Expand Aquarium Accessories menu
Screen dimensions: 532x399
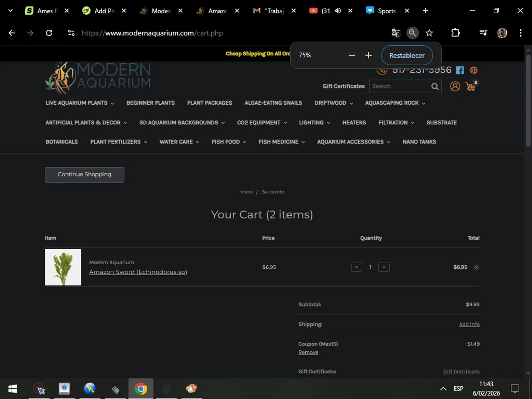pyautogui.click(x=354, y=142)
